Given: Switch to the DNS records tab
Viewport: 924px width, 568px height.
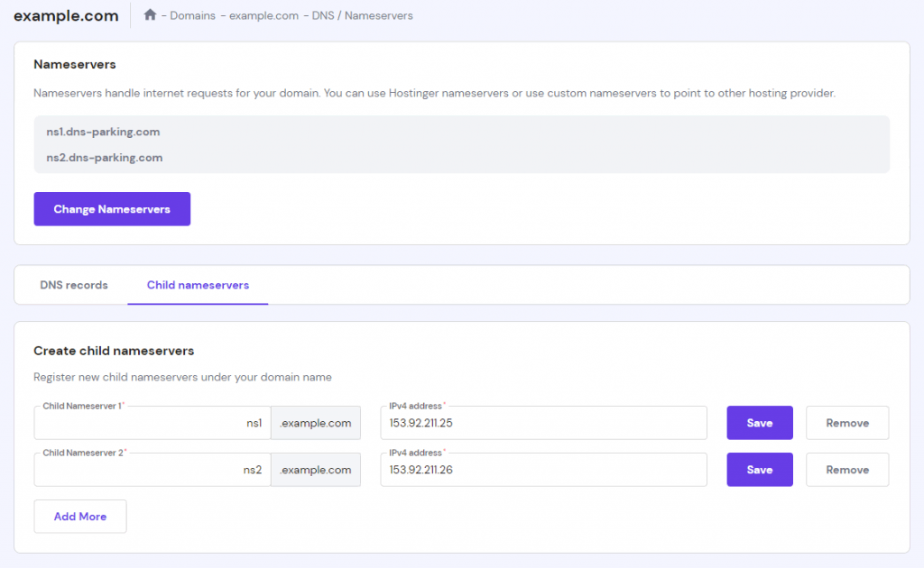Looking at the screenshot, I should tap(73, 284).
